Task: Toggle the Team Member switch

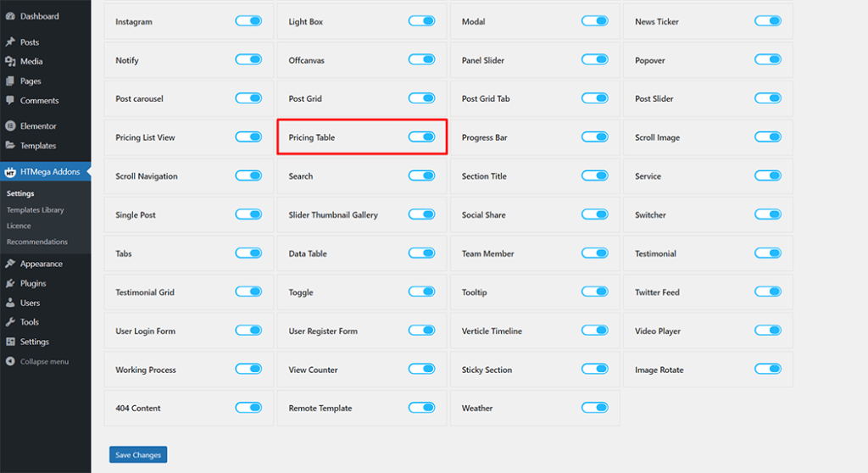Action: pyautogui.click(x=595, y=253)
